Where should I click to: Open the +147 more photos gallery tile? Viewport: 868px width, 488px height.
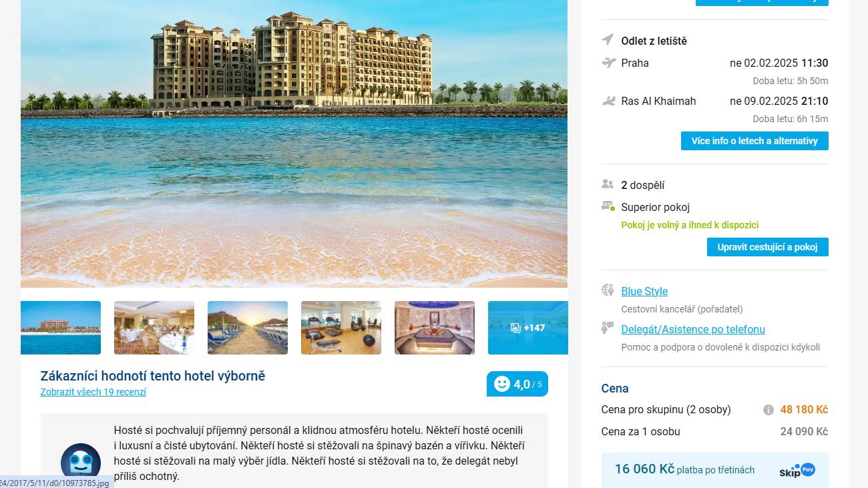[528, 328]
